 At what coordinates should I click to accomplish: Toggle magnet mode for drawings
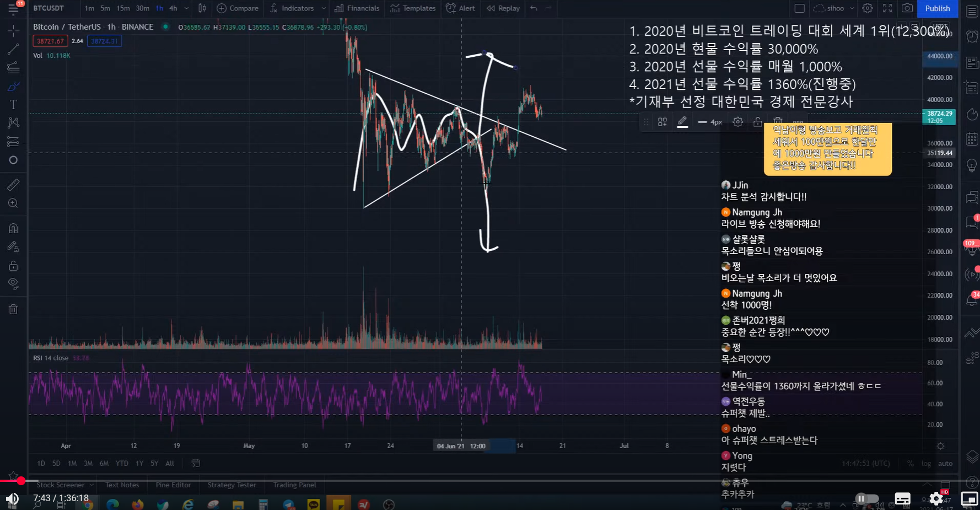tap(13, 228)
